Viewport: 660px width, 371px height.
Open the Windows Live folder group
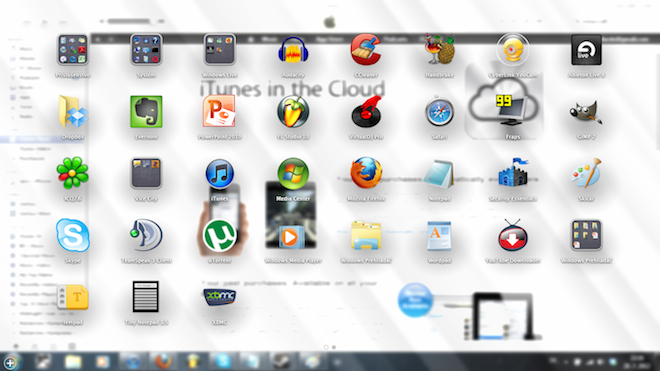point(219,50)
